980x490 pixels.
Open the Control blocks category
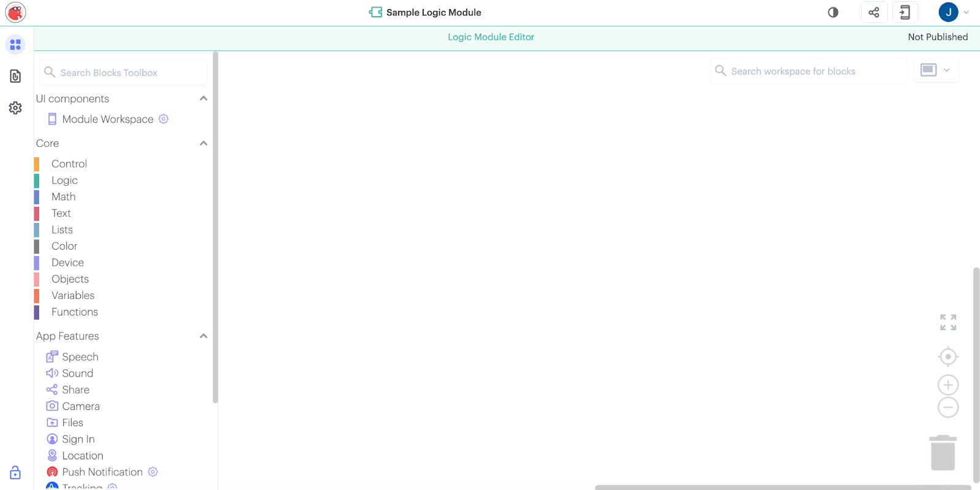(x=69, y=164)
